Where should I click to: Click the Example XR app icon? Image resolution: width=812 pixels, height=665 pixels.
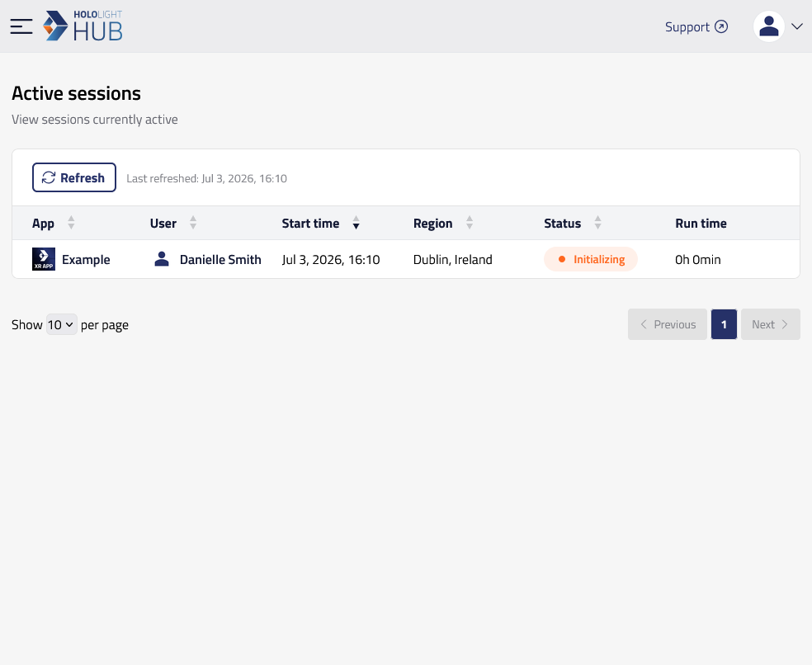(x=44, y=259)
